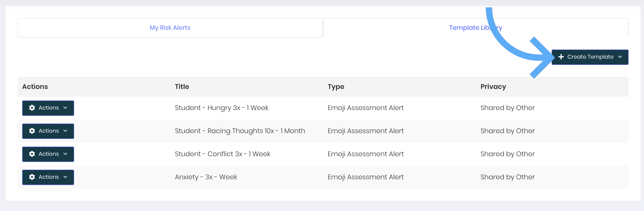This screenshot has height=211, width=644.
Task: Click the Student - Hungry 3x - 1 Week title
Action: pos(221,108)
